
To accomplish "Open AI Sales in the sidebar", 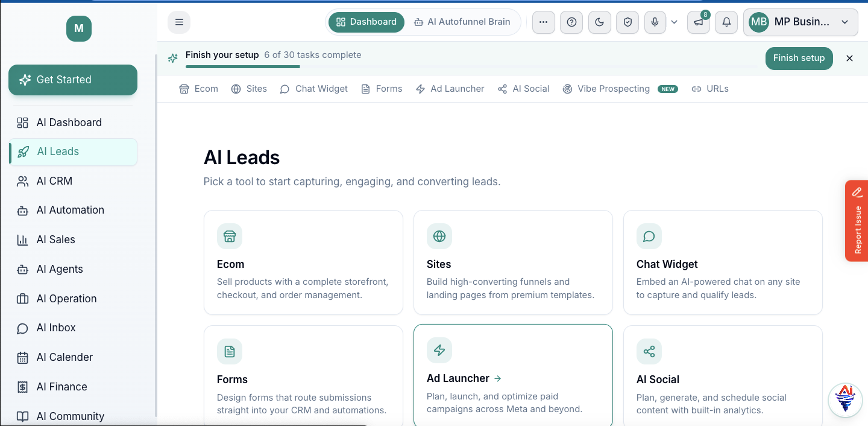I will pos(73,240).
